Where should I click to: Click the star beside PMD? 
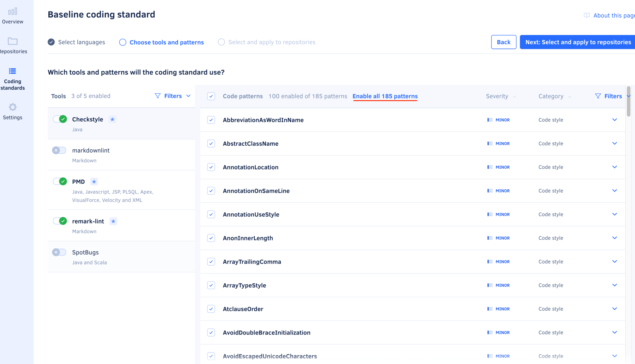coord(94,181)
